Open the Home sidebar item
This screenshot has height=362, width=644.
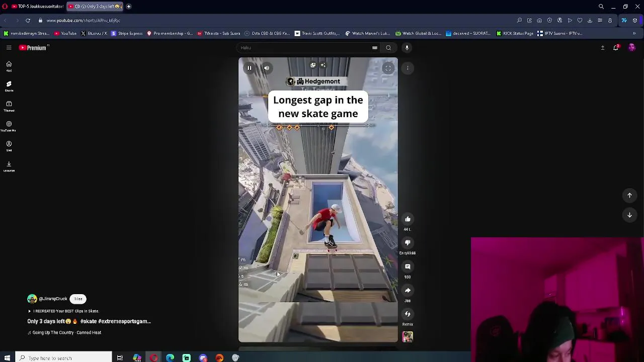click(x=9, y=66)
